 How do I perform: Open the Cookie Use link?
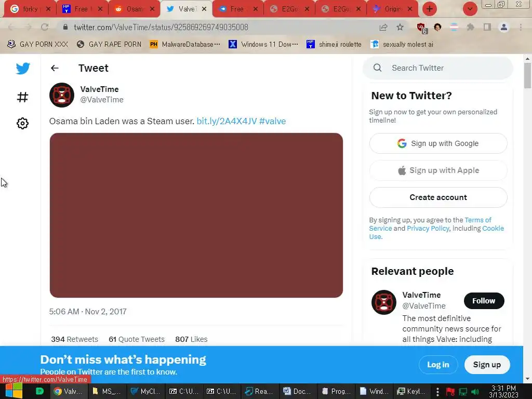pyautogui.click(x=493, y=229)
